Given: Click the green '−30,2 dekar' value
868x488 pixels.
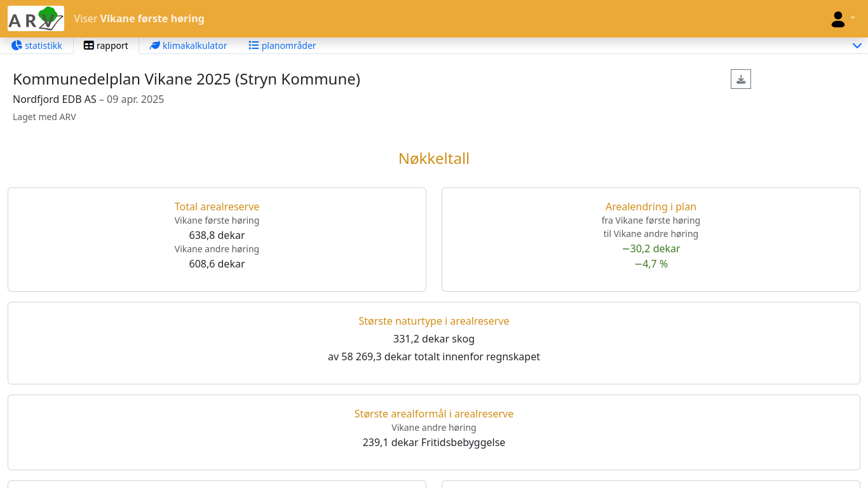Looking at the screenshot, I should [x=651, y=248].
